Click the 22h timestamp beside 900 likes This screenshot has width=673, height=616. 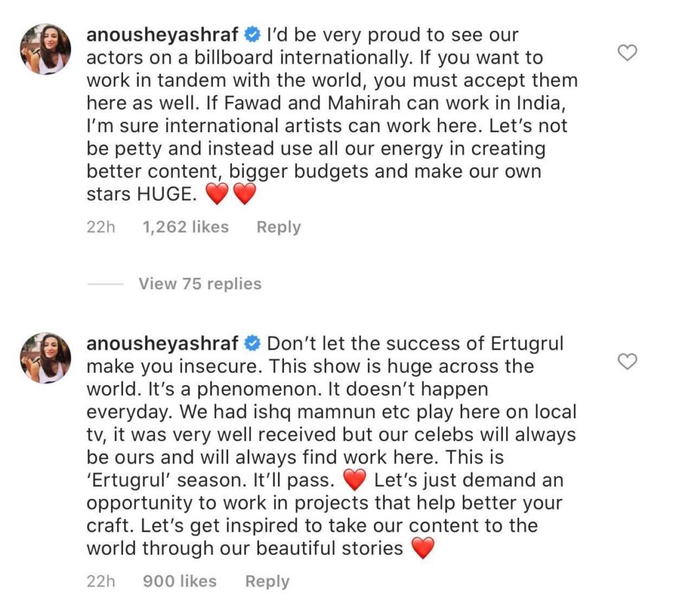(x=101, y=581)
